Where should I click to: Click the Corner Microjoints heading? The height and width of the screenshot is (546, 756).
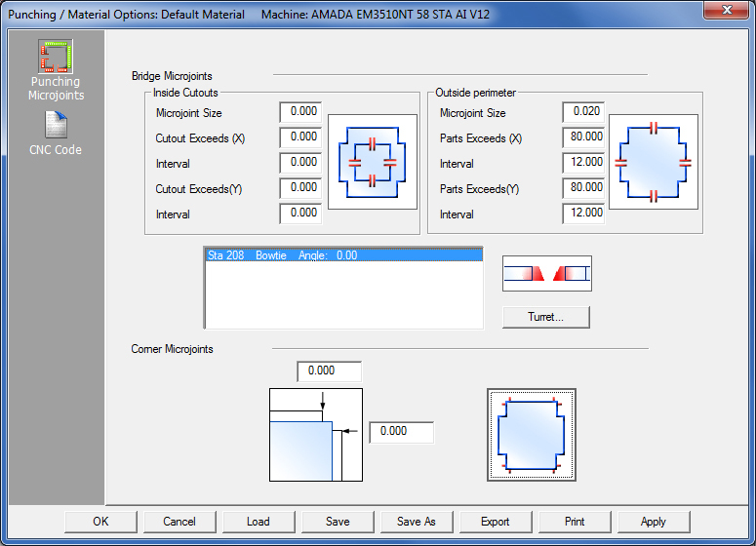(x=172, y=349)
